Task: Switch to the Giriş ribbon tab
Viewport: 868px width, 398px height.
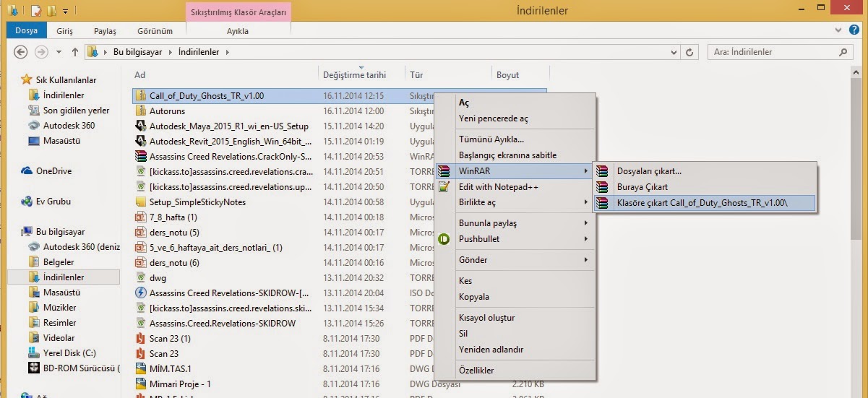Action: tap(65, 31)
